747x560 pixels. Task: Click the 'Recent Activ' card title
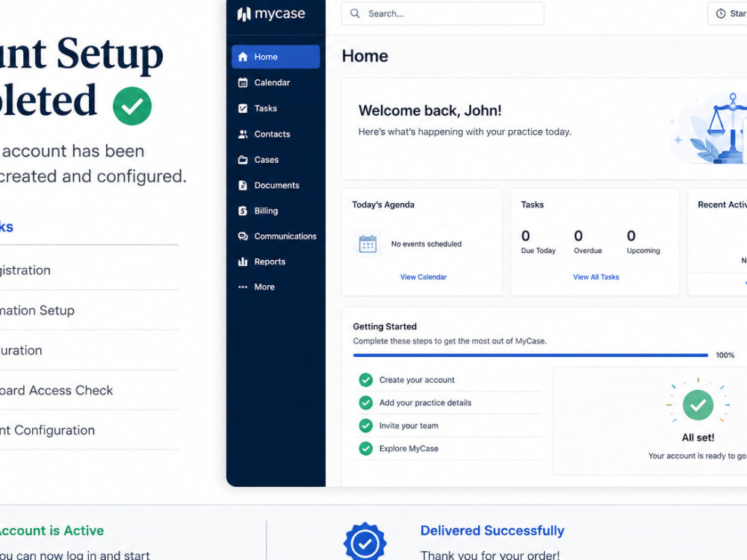(x=722, y=205)
